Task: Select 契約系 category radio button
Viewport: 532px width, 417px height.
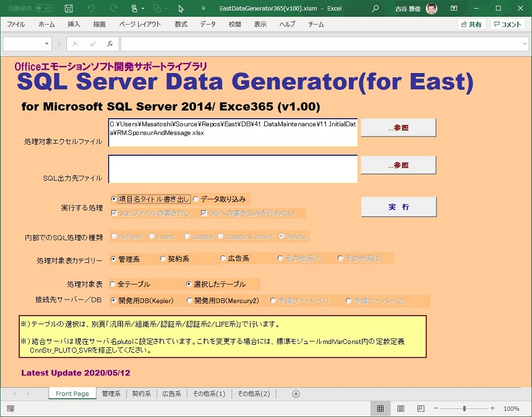Action: pos(163,259)
